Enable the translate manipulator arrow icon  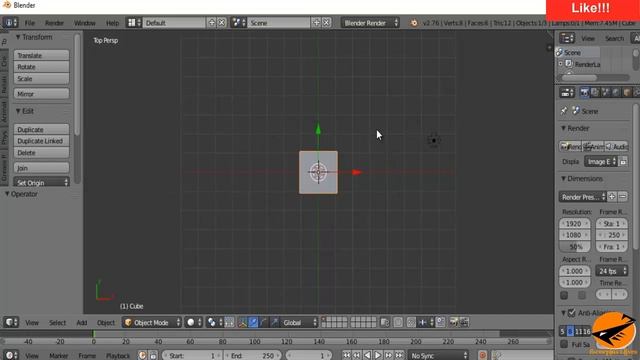[x=253, y=322]
